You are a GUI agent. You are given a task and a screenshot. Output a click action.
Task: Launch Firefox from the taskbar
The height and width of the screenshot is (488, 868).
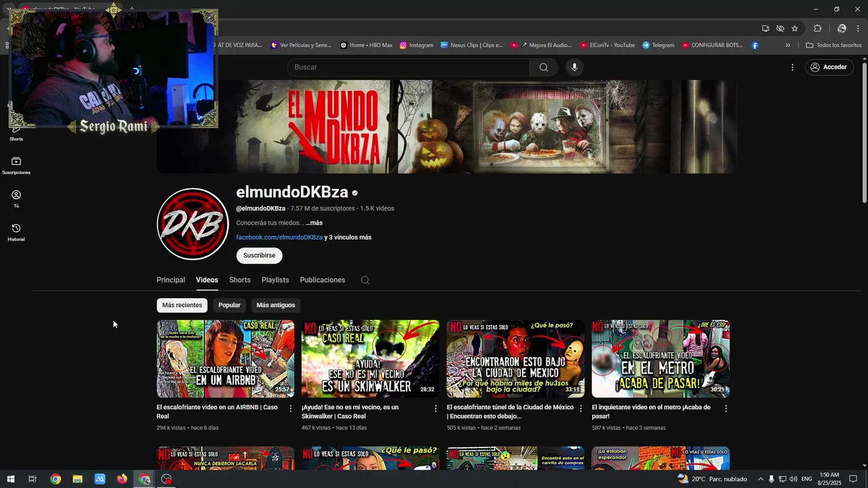click(x=122, y=479)
